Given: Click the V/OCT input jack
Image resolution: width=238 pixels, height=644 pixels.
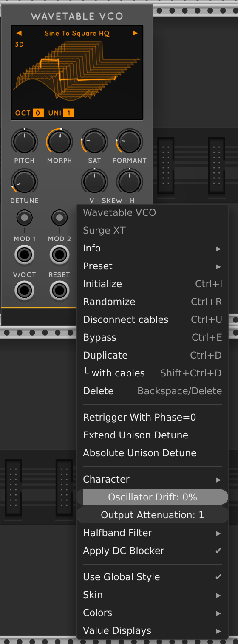Looking at the screenshot, I should (x=24, y=291).
